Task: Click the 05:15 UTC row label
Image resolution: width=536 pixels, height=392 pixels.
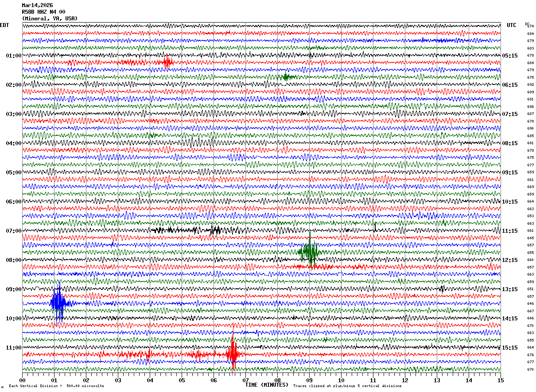Action: point(510,56)
